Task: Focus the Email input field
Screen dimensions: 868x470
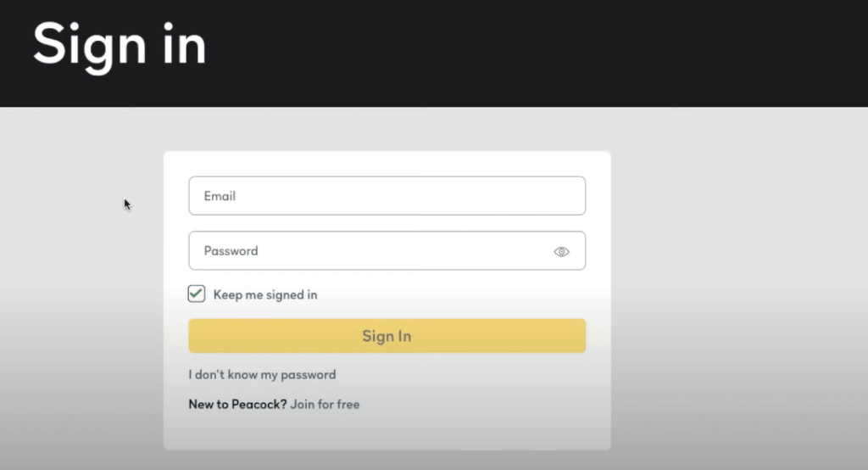Action: [387, 196]
